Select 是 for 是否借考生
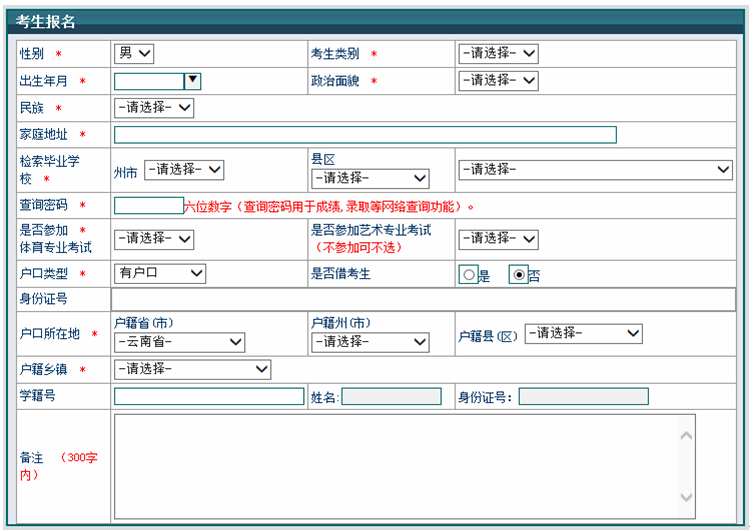The image size is (750, 530). coord(468,275)
